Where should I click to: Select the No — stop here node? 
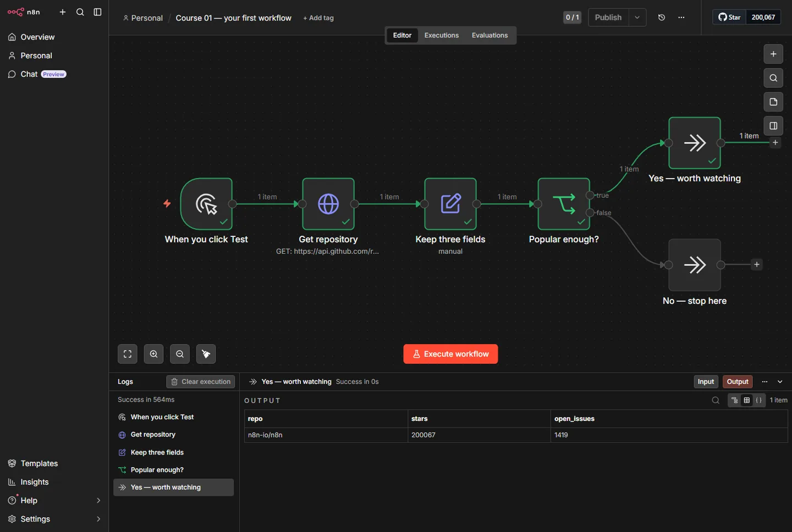tap(695, 265)
